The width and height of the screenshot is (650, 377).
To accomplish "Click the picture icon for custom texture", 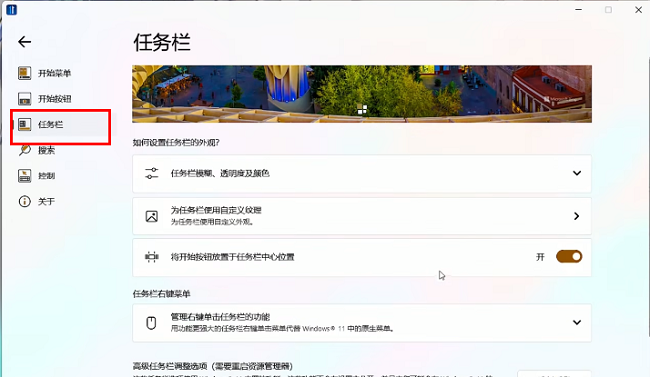I will point(152,216).
